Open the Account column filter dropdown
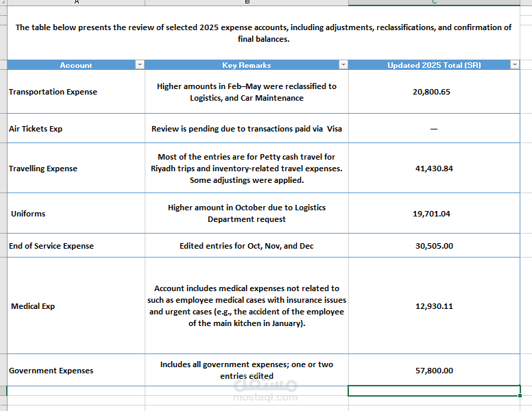Image resolution: width=532 pixels, height=411 pixels. click(x=140, y=65)
